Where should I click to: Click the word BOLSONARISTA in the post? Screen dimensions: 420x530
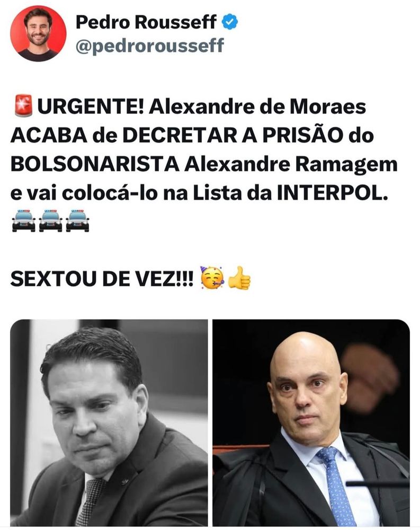pyautogui.click(x=95, y=165)
